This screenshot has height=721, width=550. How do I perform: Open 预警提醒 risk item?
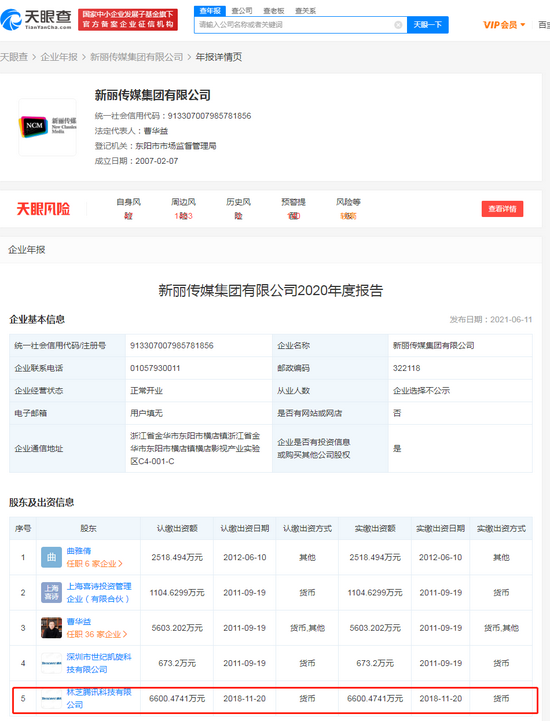pos(293,209)
